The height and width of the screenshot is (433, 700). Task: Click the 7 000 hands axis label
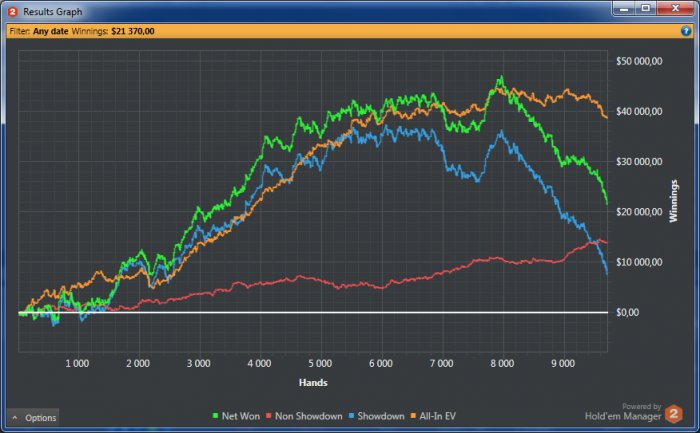(x=442, y=363)
